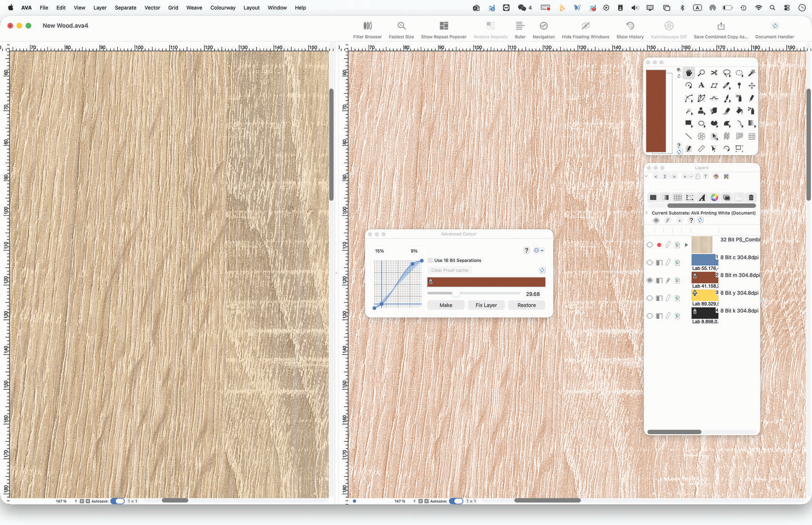This screenshot has height=525, width=812.
Task: Click the tone curve graph in Advanced Colour
Action: tap(398, 284)
